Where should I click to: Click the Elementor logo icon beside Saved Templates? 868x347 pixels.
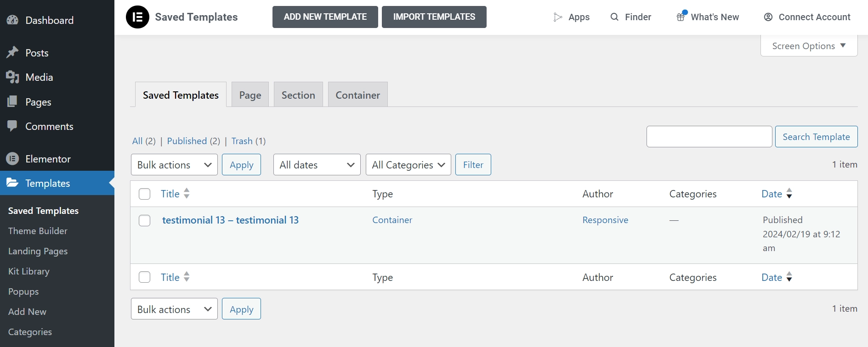[137, 17]
